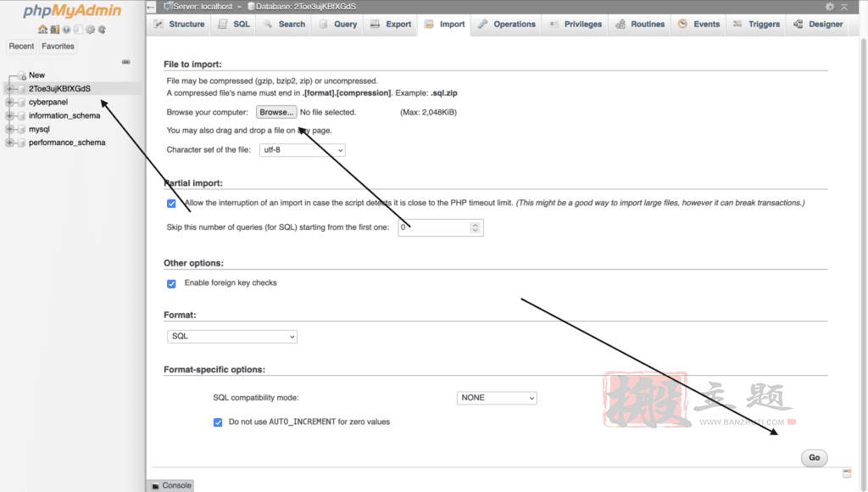The height and width of the screenshot is (492, 868).
Task: Switch to the Search tab
Action: tap(283, 25)
